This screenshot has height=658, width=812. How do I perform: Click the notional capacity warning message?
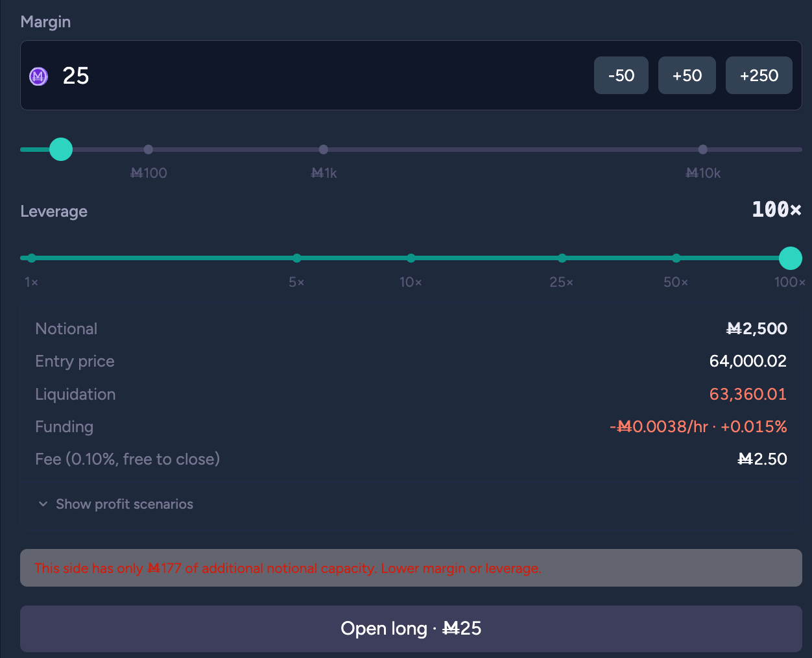point(411,568)
